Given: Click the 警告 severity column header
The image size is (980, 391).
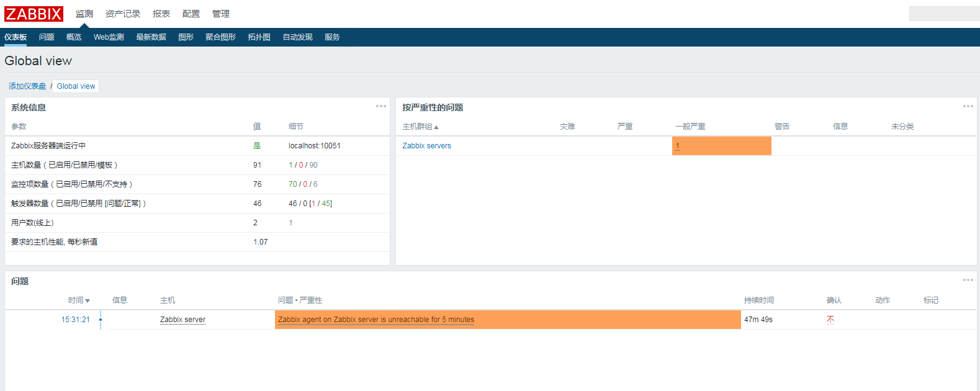Looking at the screenshot, I should pos(782,127).
